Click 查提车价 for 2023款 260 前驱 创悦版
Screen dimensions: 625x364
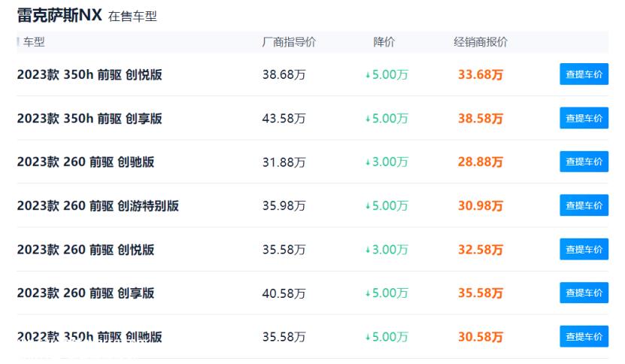584,249
